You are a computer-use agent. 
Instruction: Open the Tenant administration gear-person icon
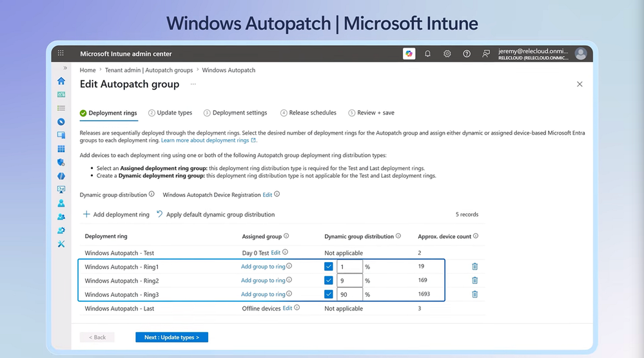pos(61,231)
